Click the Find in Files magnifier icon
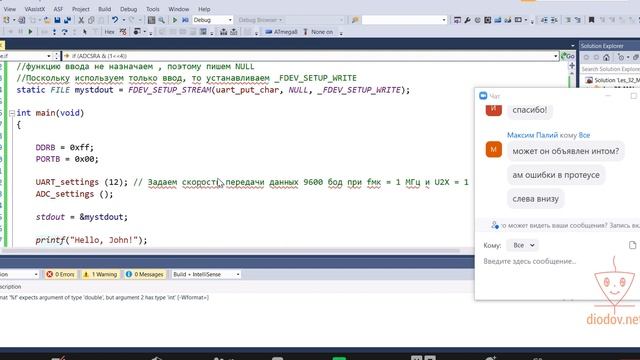This screenshot has width=640, height=360. pos(162,20)
